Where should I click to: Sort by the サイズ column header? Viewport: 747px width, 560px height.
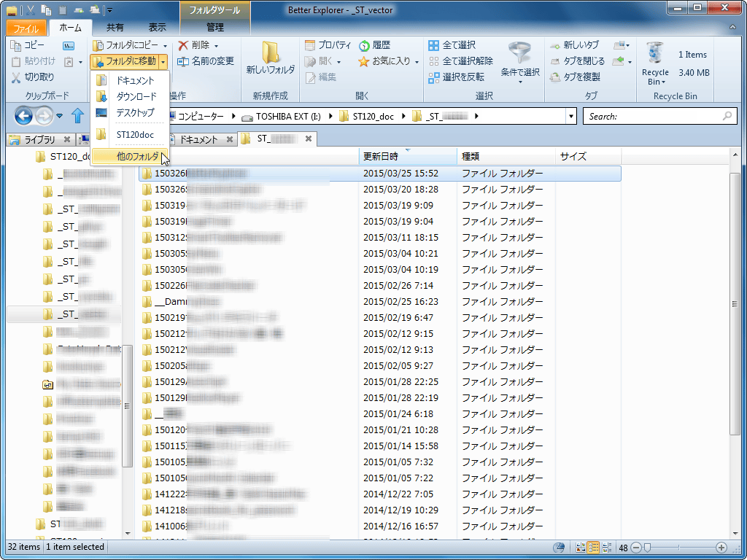(x=589, y=156)
